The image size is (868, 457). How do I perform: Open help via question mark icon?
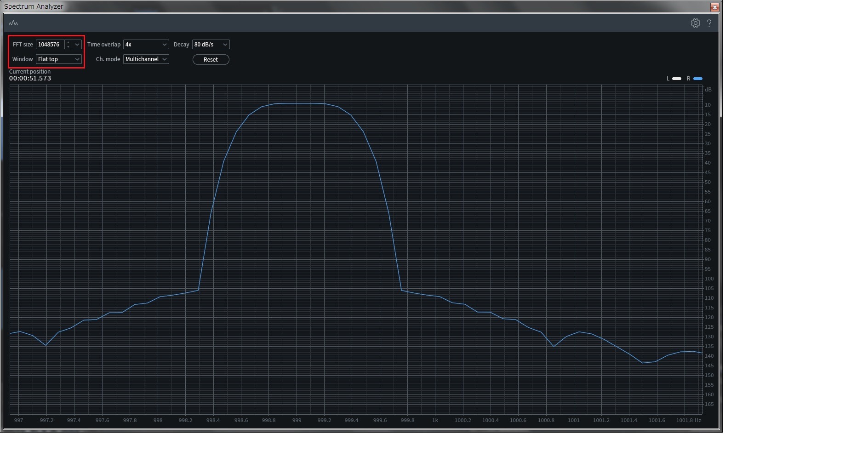pos(709,23)
